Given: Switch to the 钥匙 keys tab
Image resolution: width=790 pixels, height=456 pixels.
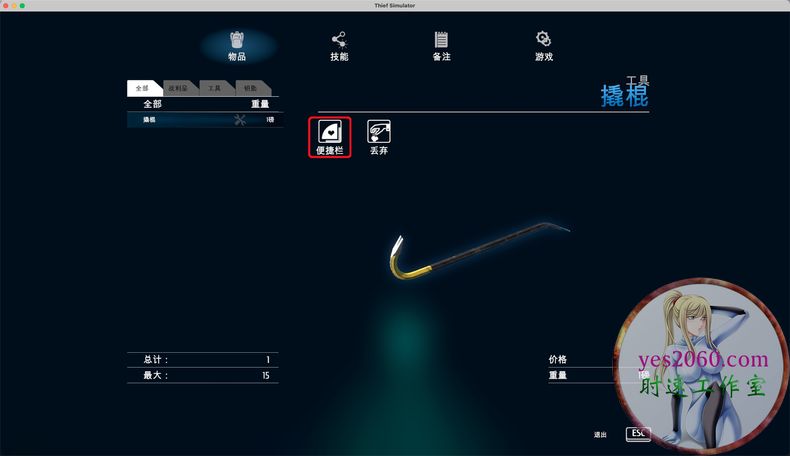Looking at the screenshot, I should (x=250, y=88).
